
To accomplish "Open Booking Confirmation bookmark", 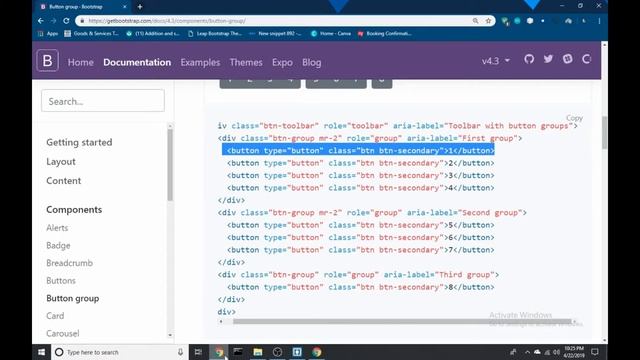I will coord(384,33).
